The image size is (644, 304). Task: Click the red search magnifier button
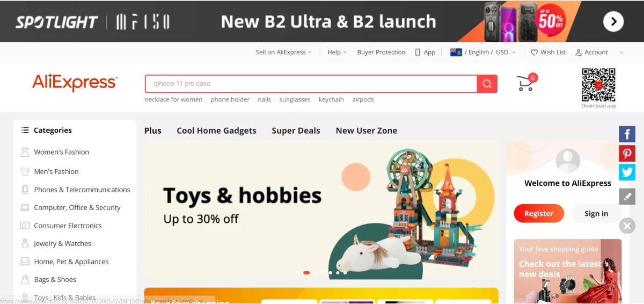487,84
